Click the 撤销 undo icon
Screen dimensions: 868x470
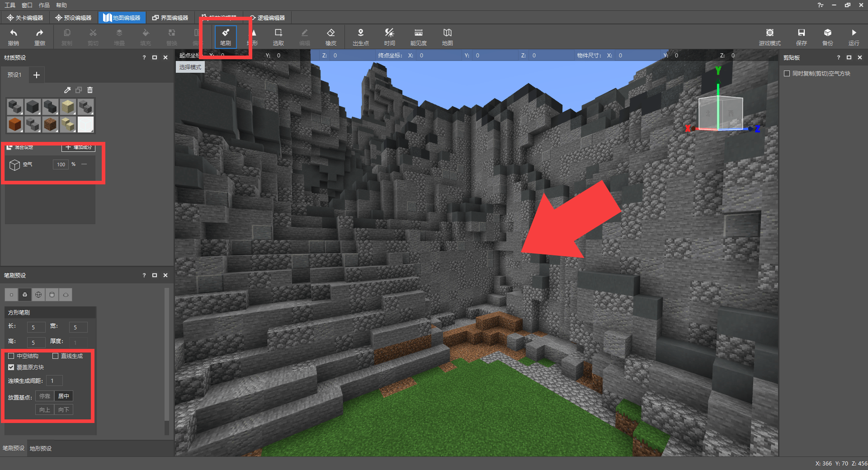pos(14,37)
